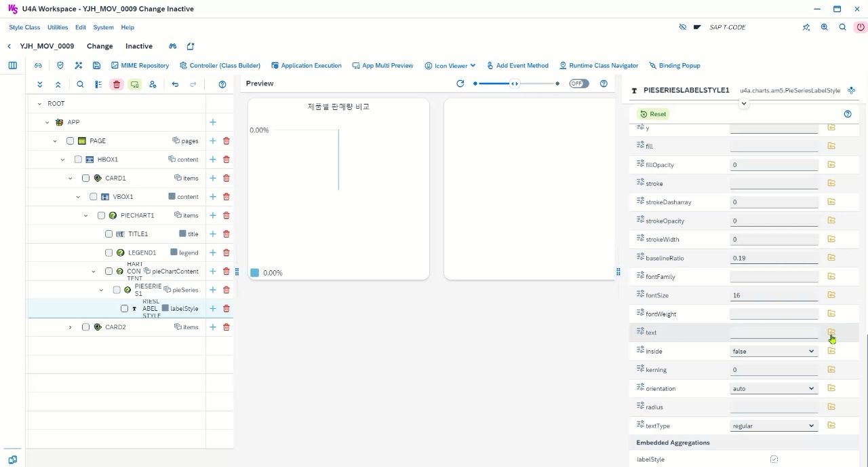Open the Binding Popup

click(x=675, y=66)
